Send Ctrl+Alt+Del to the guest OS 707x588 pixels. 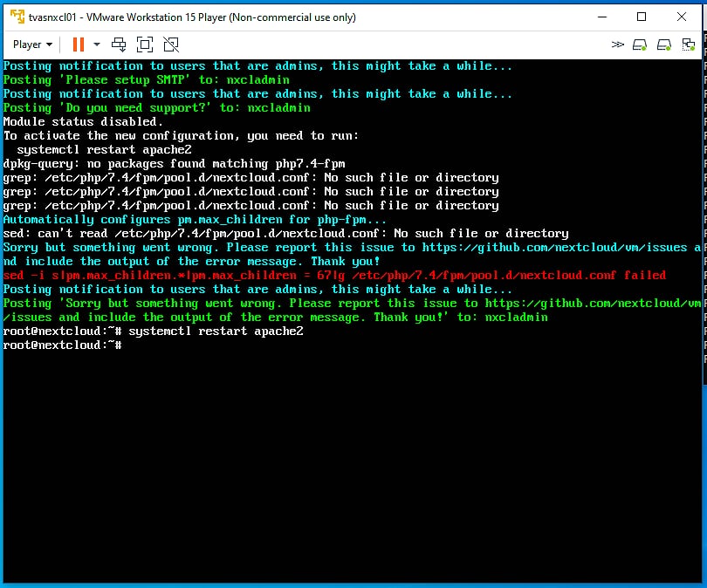118,44
